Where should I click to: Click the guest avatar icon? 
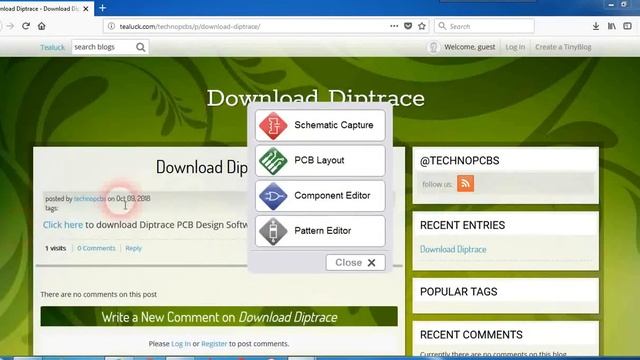pos(433,47)
